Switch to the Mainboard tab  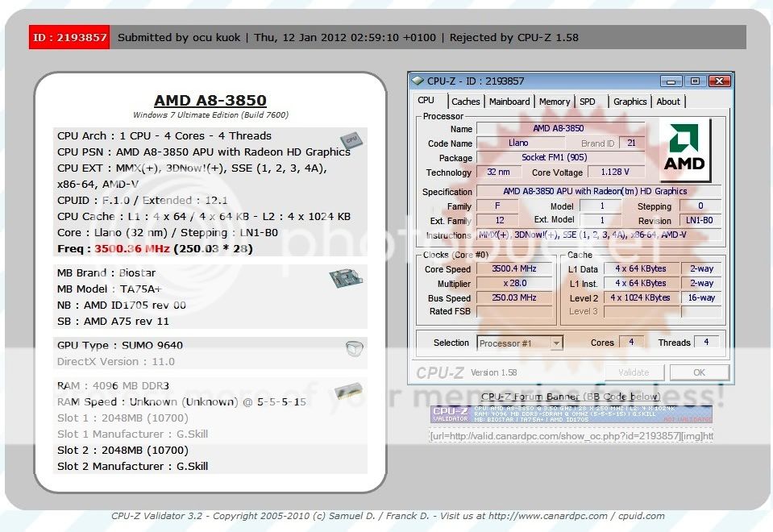509,102
